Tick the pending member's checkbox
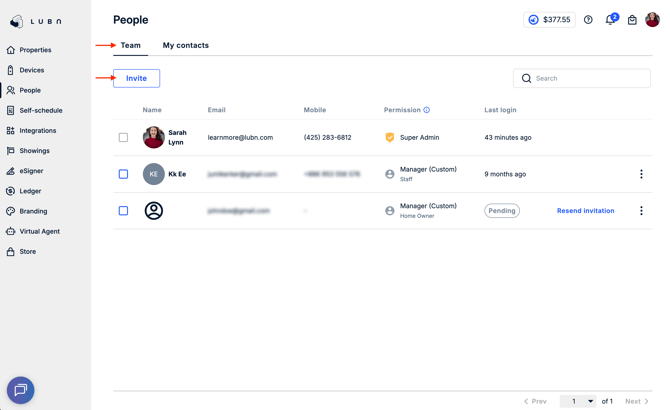Image resolution: width=670 pixels, height=410 pixels. [x=123, y=211]
